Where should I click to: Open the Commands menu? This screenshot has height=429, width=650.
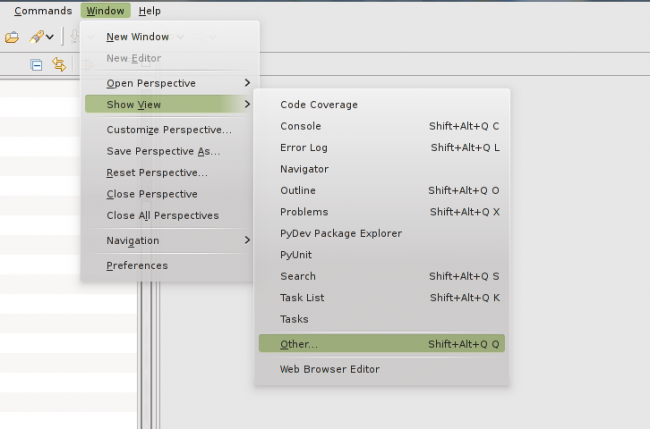pyautogui.click(x=43, y=11)
